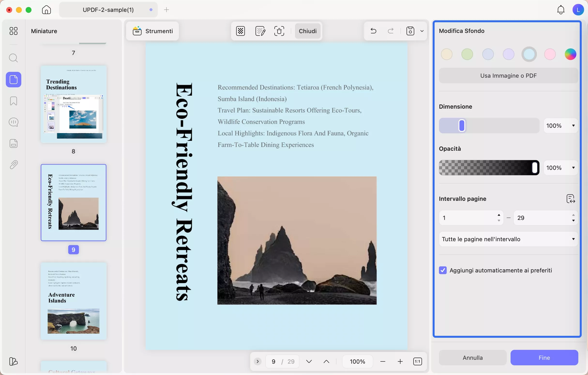588x375 pixels.
Task: Open the attachments panel via paperclip icon
Action: coord(14,164)
